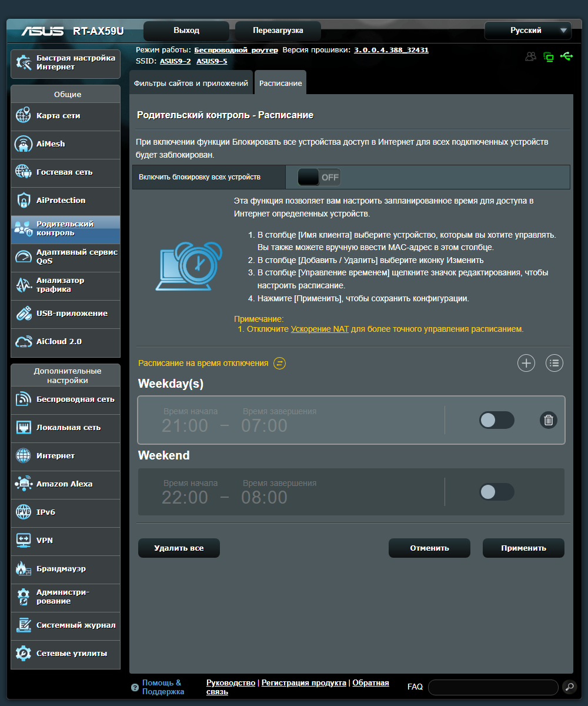Click the Беспроводной роутер mode link
Image resolution: width=588 pixels, height=706 pixels.
pyautogui.click(x=236, y=50)
